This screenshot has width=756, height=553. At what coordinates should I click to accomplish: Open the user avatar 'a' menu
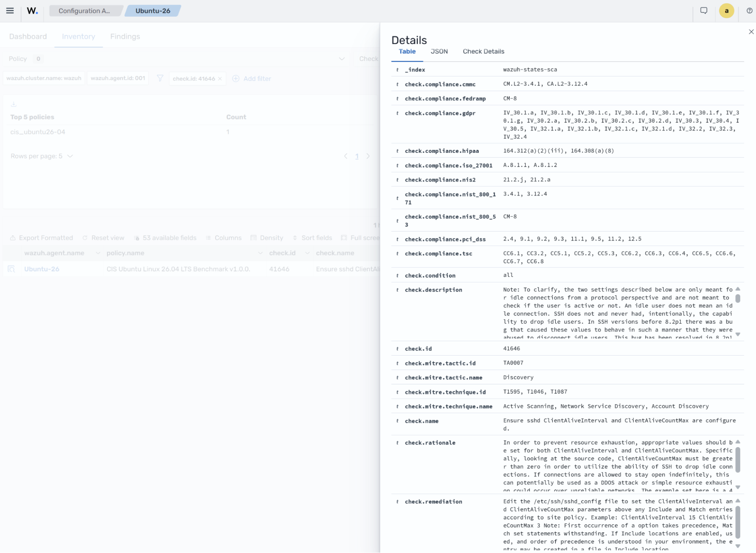click(726, 11)
